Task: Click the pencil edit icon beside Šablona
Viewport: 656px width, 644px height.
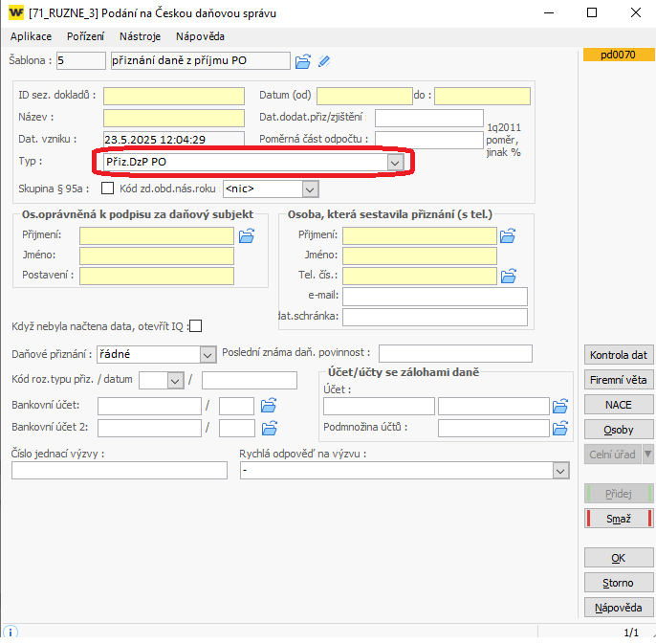Action: (324, 61)
